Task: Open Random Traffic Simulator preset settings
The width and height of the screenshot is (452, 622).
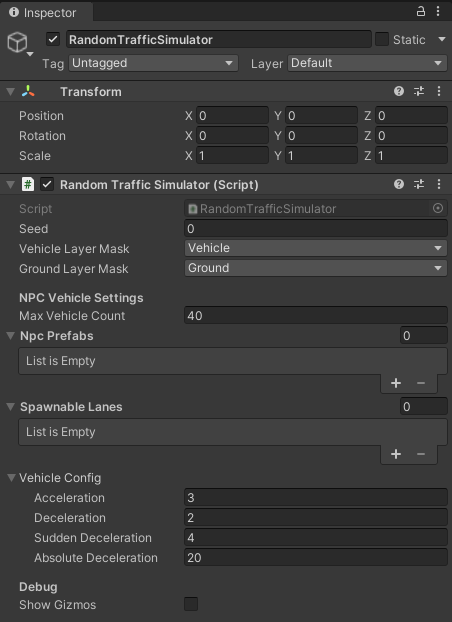Action: click(x=419, y=184)
